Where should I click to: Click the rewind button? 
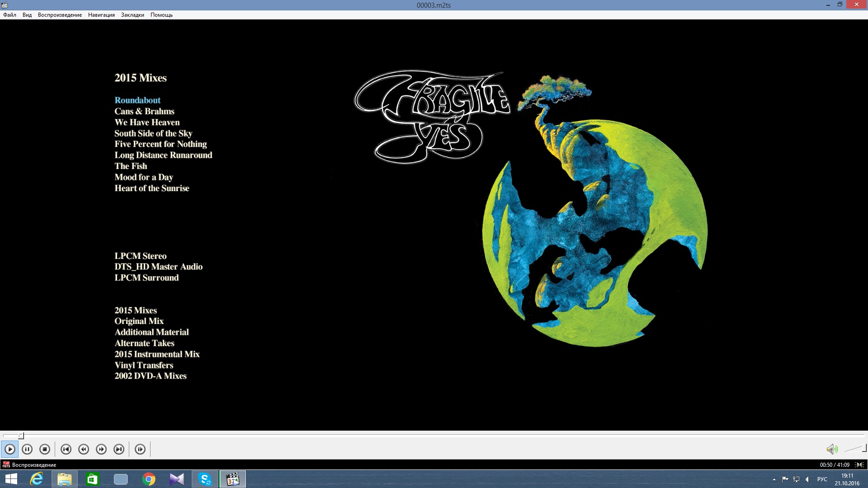pos(84,449)
